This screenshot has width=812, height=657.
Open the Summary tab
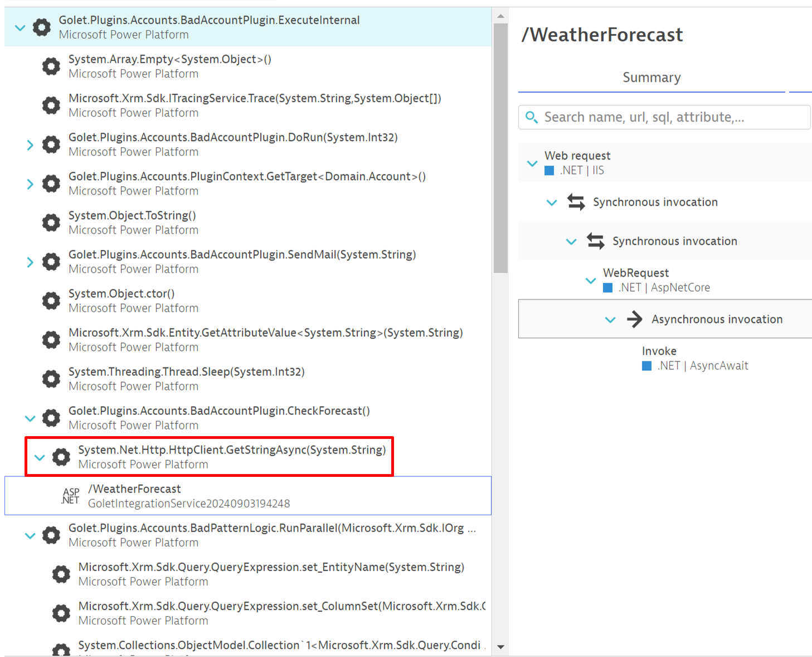(x=651, y=78)
